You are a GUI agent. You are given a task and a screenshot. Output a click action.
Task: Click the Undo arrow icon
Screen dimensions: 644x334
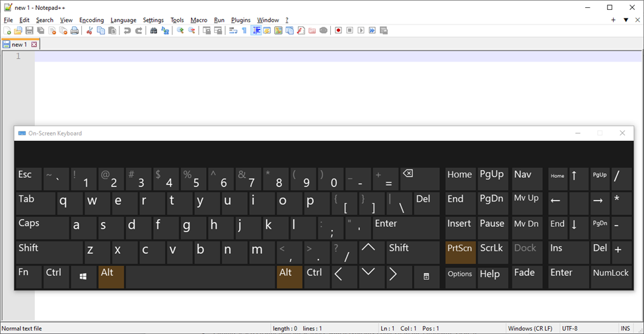coord(127,30)
